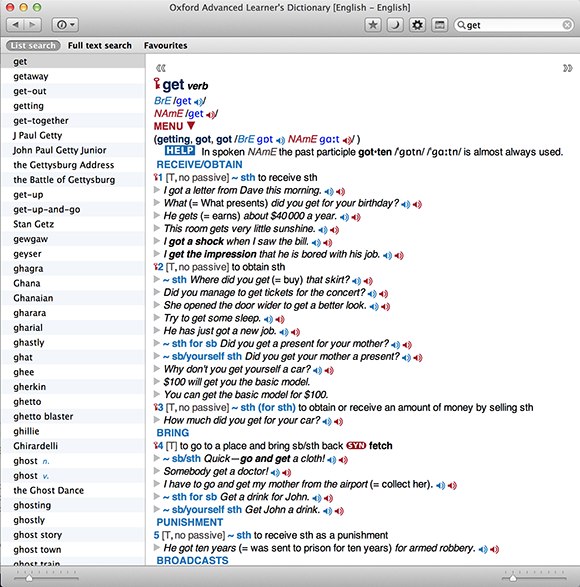Screen dimensions: 580x587
Task: Go to next entry with double right chevron
Action: pyautogui.click(x=568, y=68)
